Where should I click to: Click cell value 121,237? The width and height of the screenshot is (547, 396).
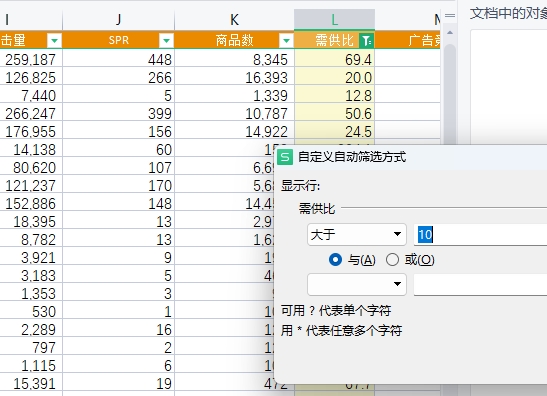tap(30, 186)
